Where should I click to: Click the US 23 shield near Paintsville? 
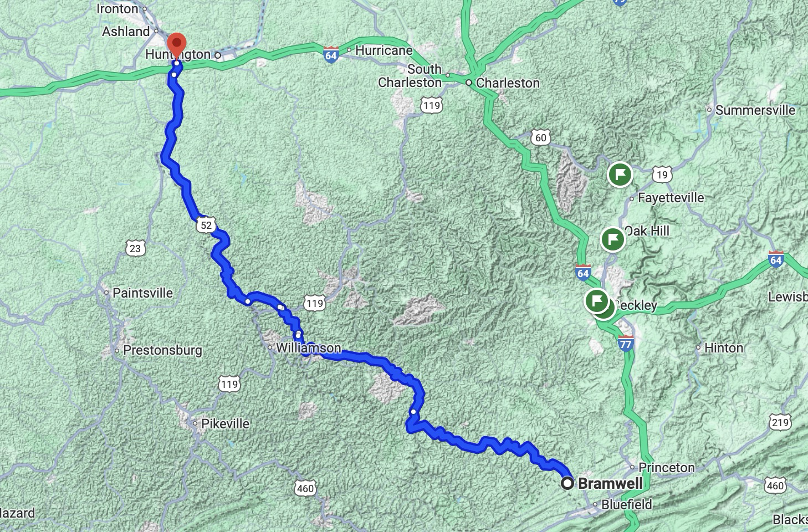click(x=135, y=248)
